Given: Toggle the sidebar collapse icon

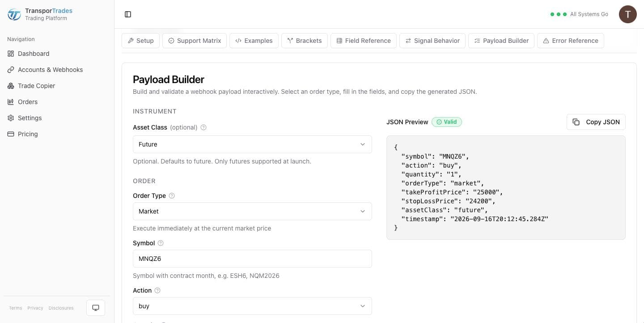Looking at the screenshot, I should [128, 14].
